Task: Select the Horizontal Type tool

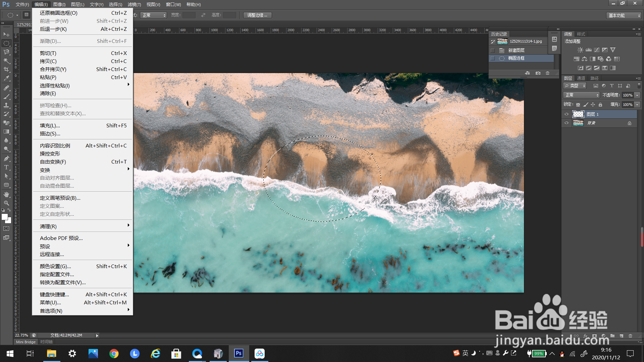Action: click(6, 167)
